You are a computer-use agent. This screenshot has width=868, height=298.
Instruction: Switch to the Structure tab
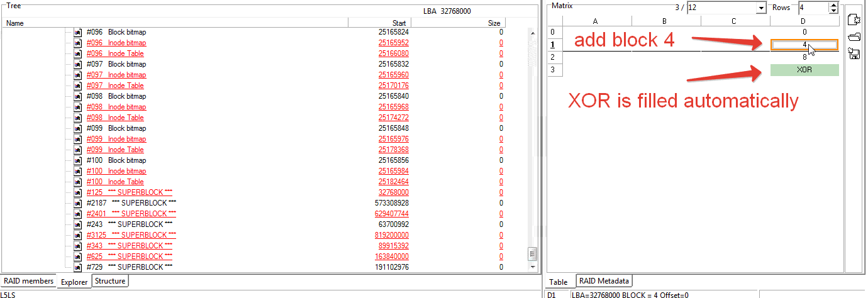[111, 281]
